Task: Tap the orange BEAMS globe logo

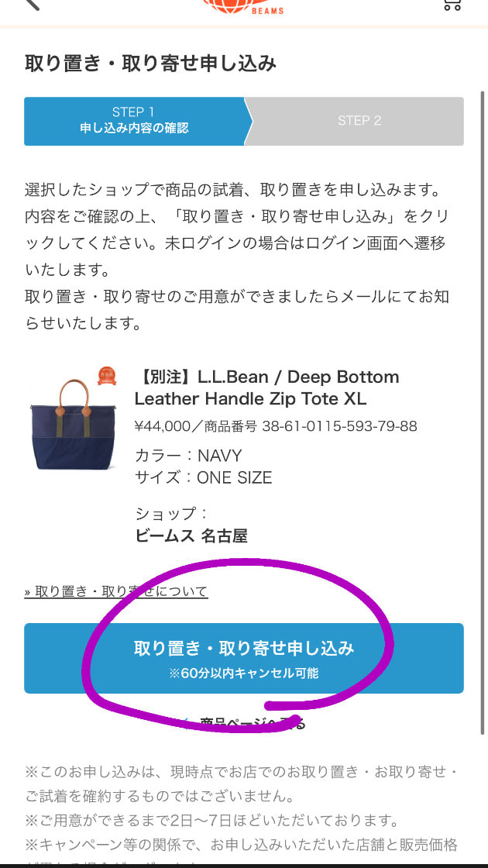Action: click(243, 7)
